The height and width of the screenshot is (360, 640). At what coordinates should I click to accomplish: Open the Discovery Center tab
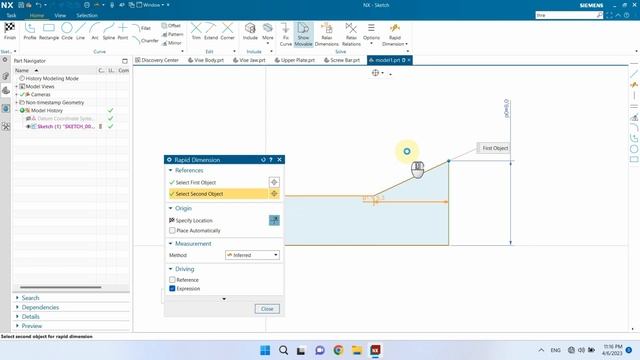point(157,60)
